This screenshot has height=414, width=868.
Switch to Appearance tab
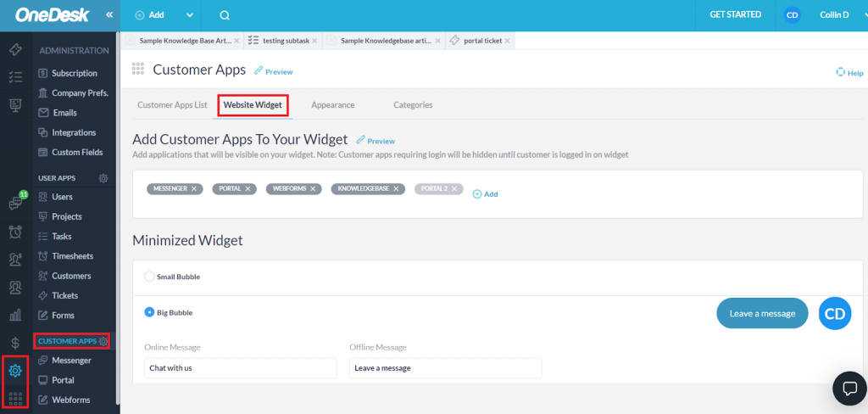332,104
